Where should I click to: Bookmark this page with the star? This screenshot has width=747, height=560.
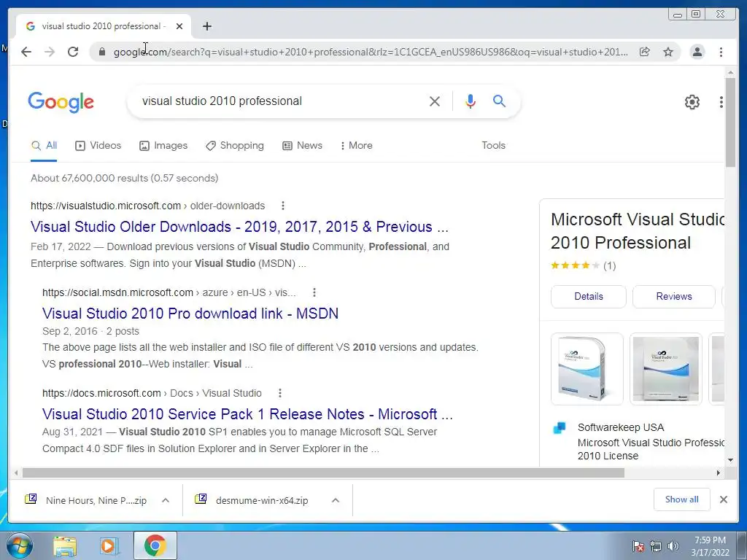668,52
